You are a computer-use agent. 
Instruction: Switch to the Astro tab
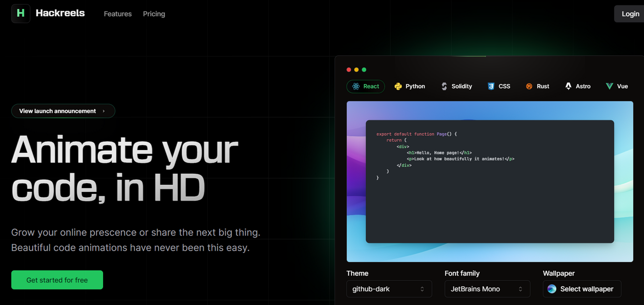coord(578,87)
